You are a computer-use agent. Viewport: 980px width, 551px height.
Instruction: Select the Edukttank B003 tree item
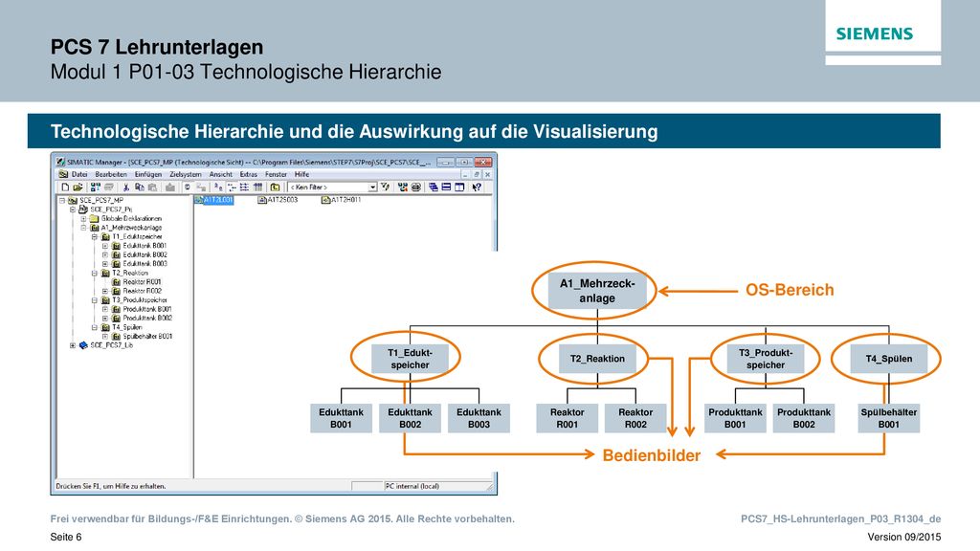[145, 264]
